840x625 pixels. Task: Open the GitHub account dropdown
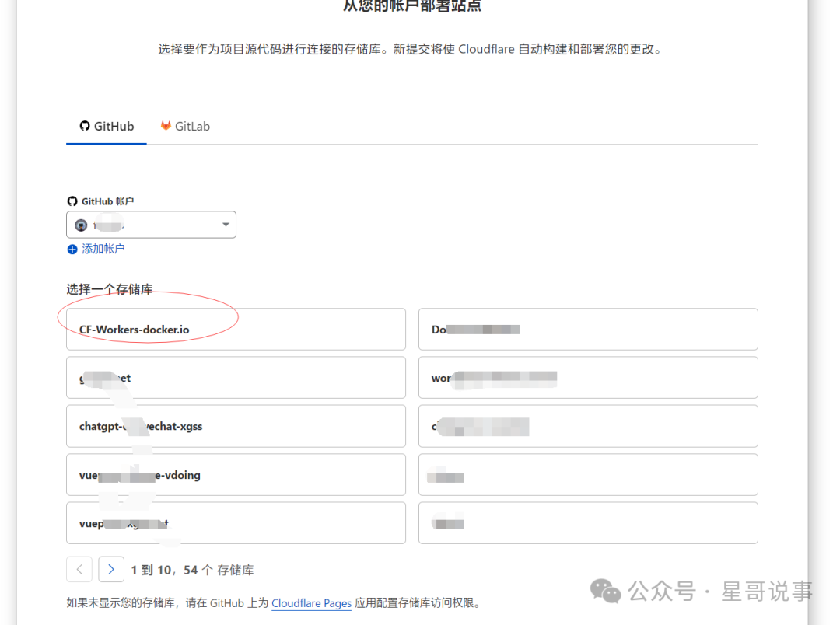(x=151, y=225)
